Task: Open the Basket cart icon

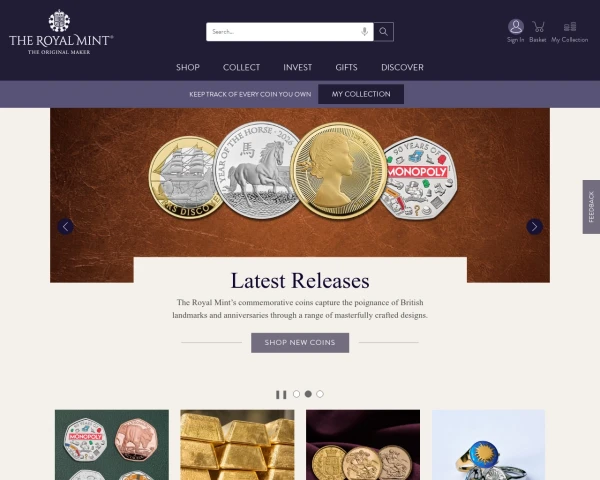Action: click(x=538, y=27)
